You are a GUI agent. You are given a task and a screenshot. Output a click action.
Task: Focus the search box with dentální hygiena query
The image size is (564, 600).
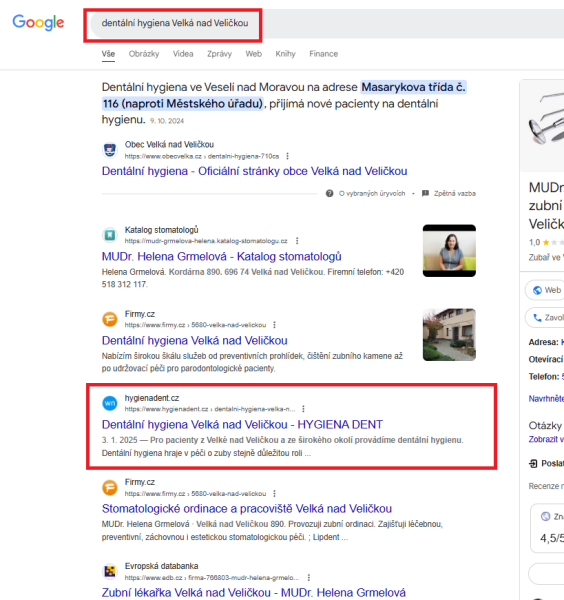click(327, 23)
